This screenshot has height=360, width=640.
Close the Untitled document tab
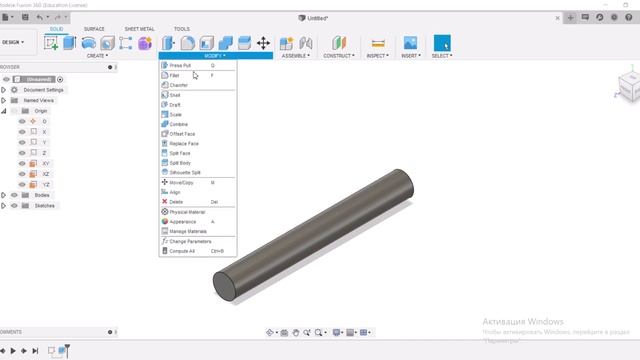[558, 18]
